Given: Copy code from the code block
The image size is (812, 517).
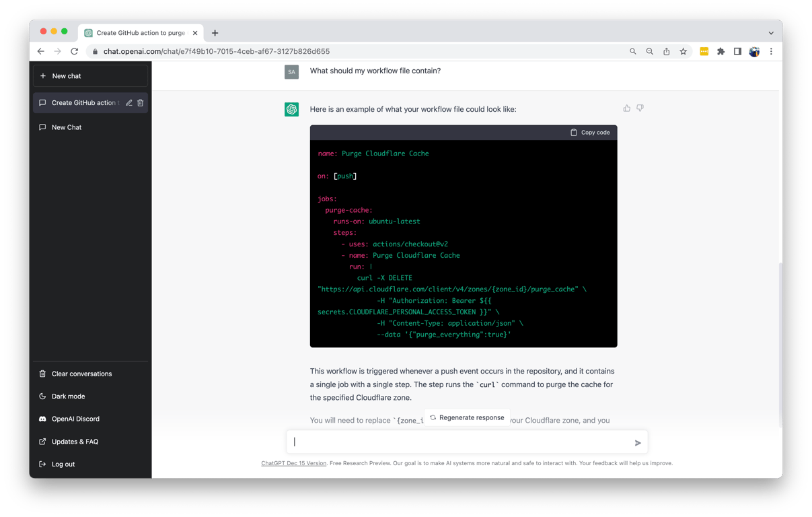Looking at the screenshot, I should 590,133.
